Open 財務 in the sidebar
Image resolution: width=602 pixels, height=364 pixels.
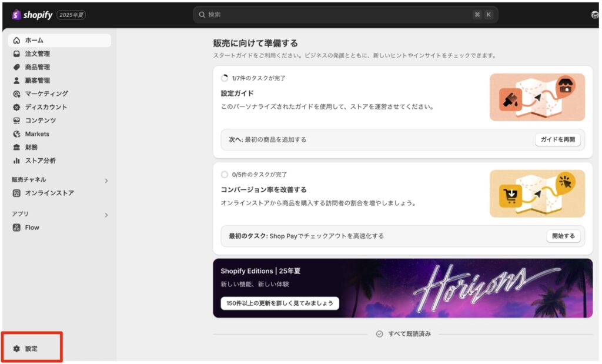(59, 148)
